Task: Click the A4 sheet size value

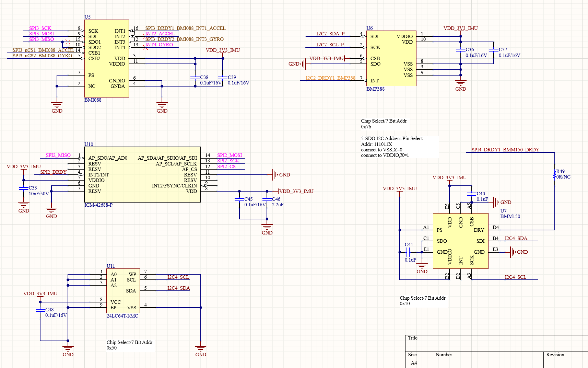Action: (x=414, y=363)
